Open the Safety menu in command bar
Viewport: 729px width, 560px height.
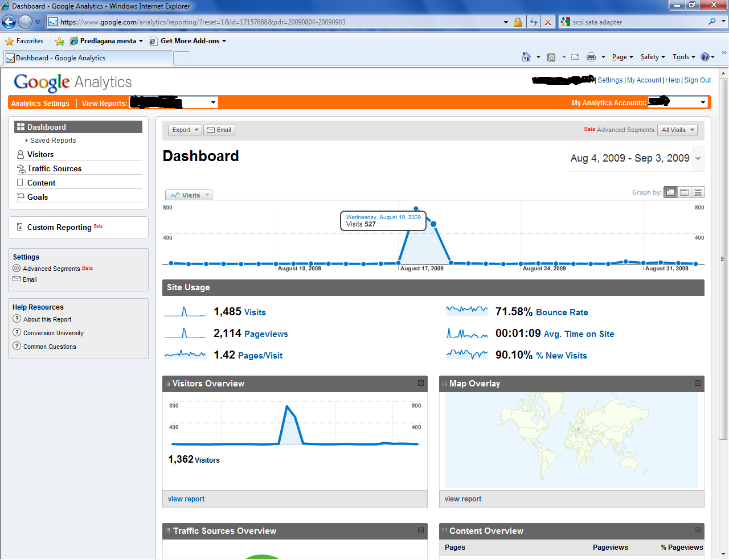(x=653, y=57)
